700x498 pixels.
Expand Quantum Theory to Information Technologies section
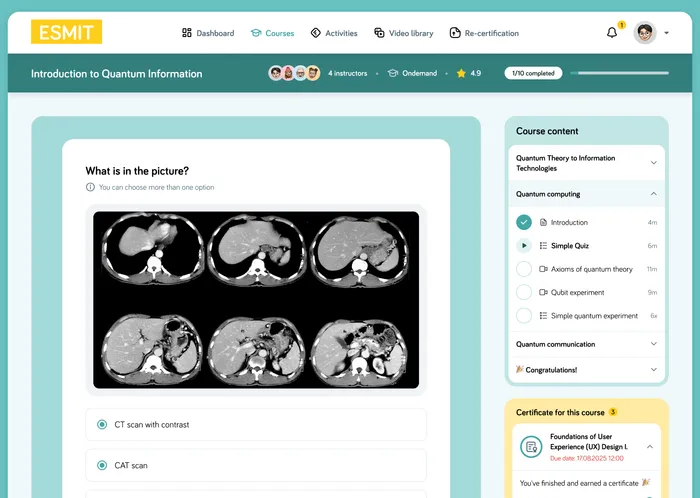tap(586, 163)
